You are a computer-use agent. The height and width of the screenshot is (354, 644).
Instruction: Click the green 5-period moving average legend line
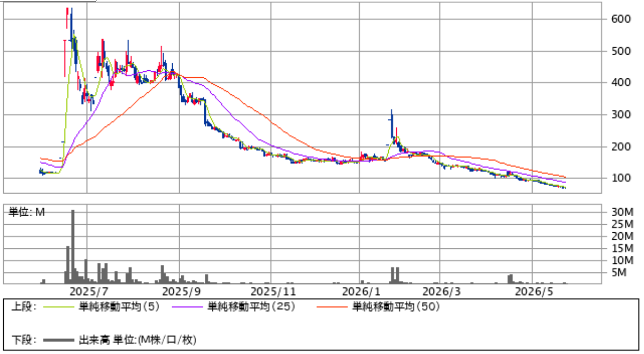[x=58, y=307]
